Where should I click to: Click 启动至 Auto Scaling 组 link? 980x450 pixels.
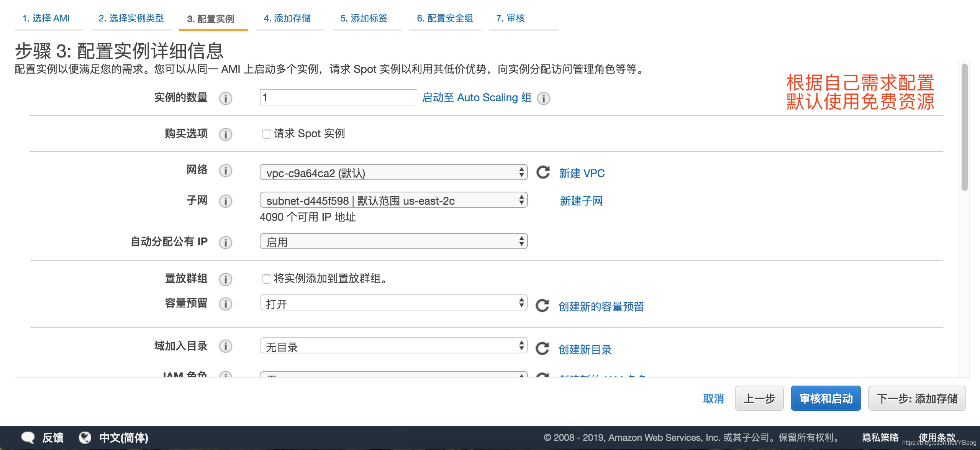(477, 98)
